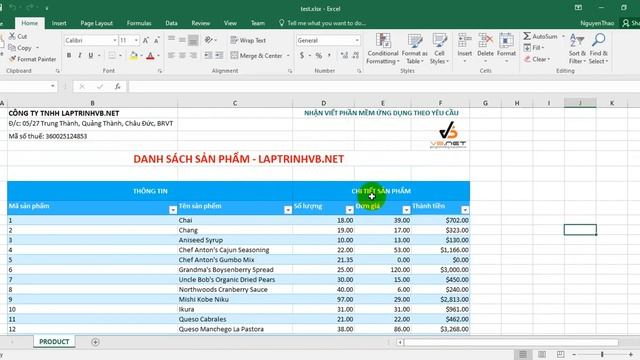
Task: Open filter dropdown for Đơn giá column
Action: tap(406, 210)
